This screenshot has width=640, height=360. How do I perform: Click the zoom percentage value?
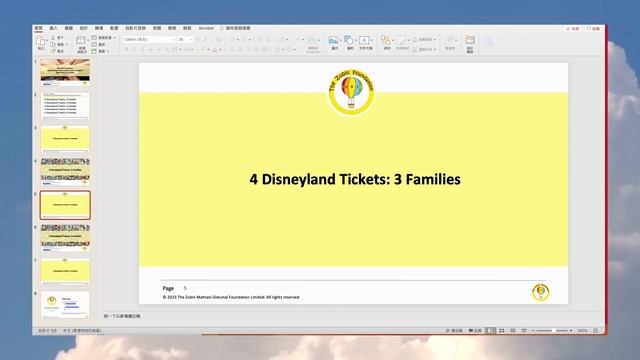point(582,330)
